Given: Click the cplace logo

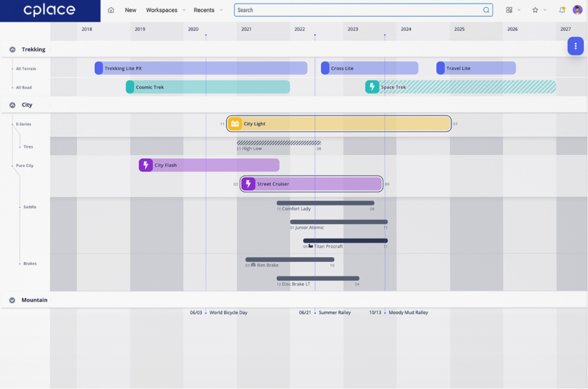Looking at the screenshot, I should point(50,10).
